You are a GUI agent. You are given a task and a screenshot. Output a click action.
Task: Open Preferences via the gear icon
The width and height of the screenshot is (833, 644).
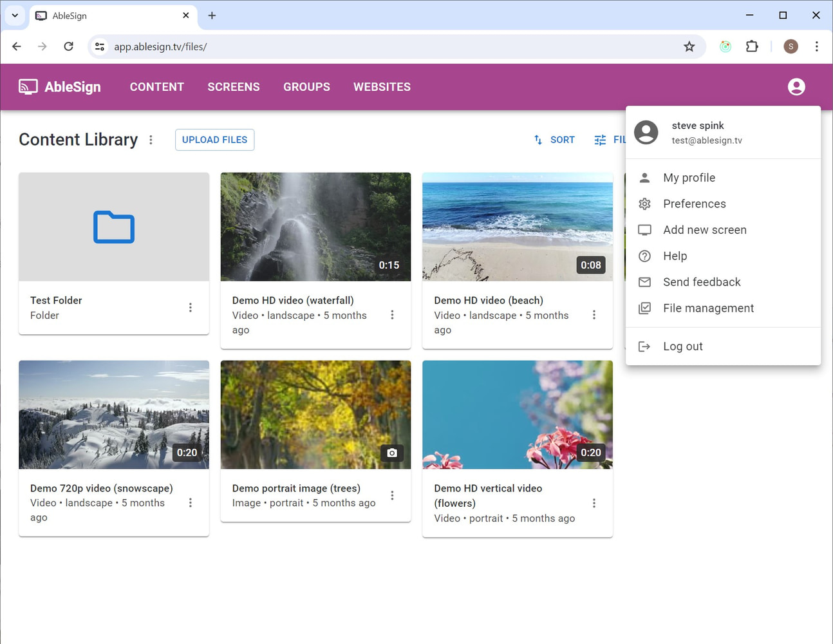[x=644, y=204]
